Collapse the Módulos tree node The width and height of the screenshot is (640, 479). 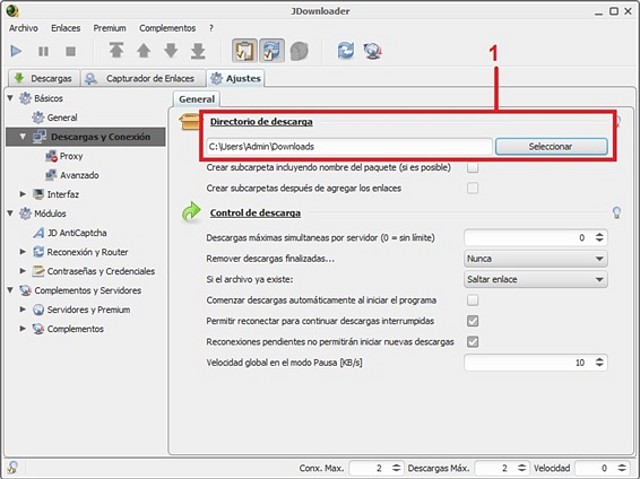click(x=11, y=213)
